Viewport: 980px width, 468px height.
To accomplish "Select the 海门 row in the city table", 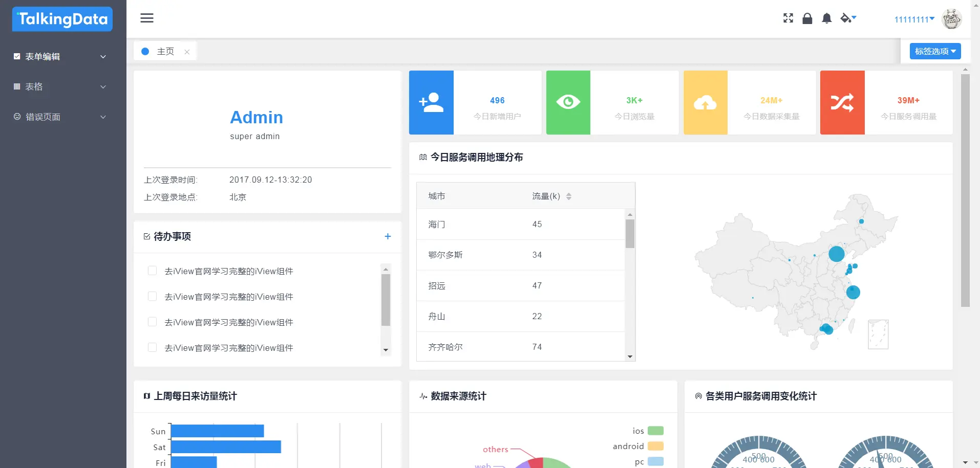I will (x=521, y=224).
